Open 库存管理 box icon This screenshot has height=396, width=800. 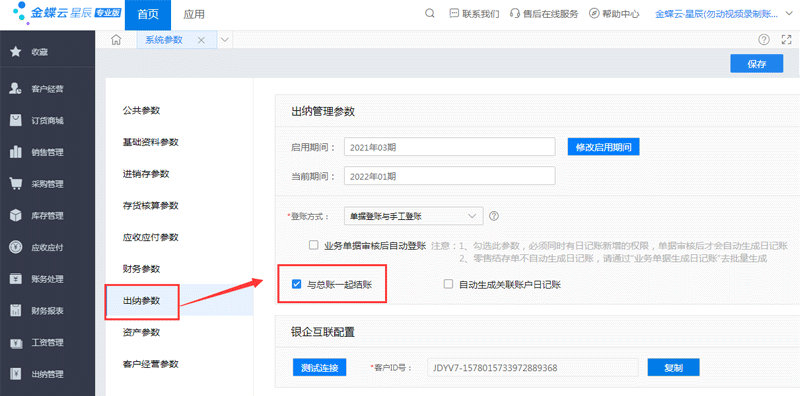pos(16,215)
